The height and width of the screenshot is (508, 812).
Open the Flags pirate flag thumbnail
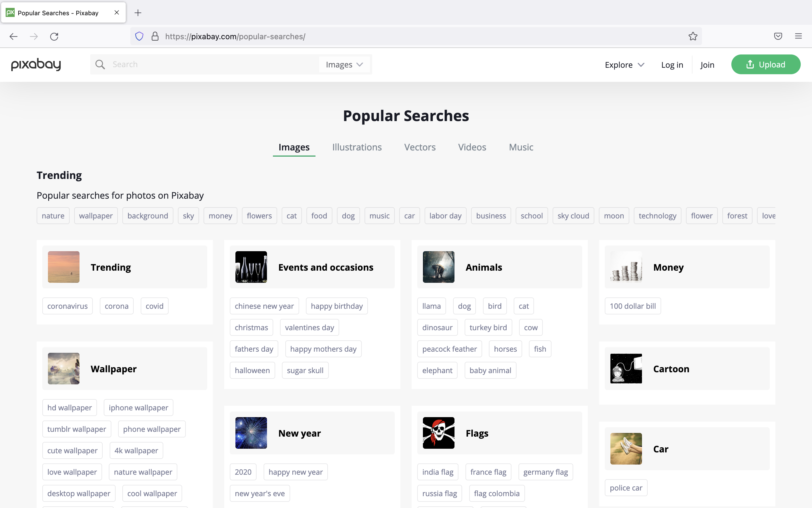coord(438,433)
